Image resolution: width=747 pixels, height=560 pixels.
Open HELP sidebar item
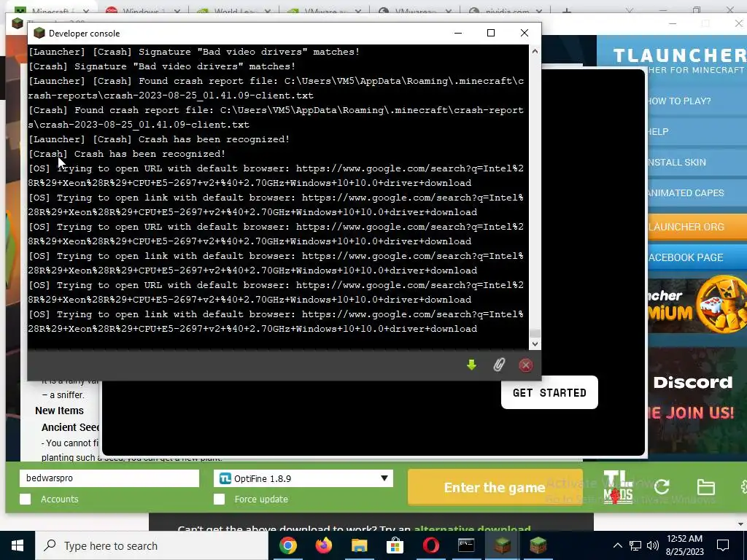[x=697, y=131]
